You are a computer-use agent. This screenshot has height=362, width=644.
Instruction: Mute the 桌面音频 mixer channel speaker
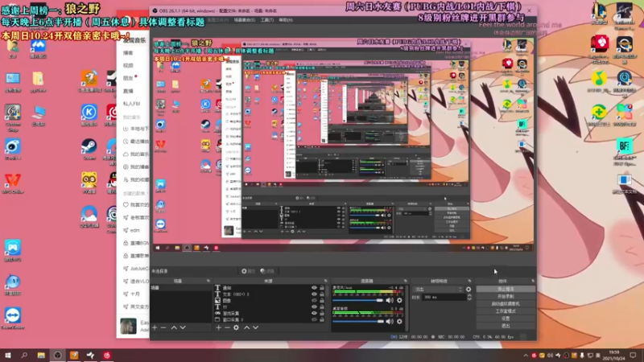tap(390, 321)
